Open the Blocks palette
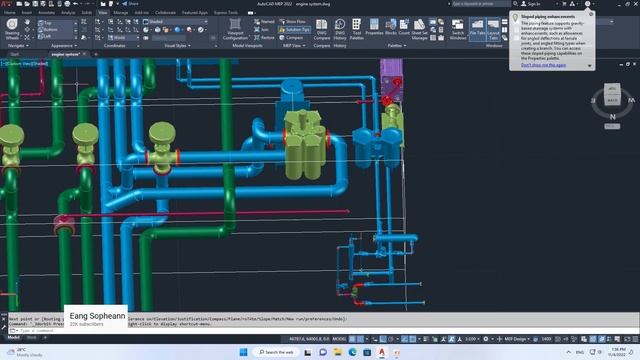The width and height of the screenshot is (640, 360). (391, 27)
